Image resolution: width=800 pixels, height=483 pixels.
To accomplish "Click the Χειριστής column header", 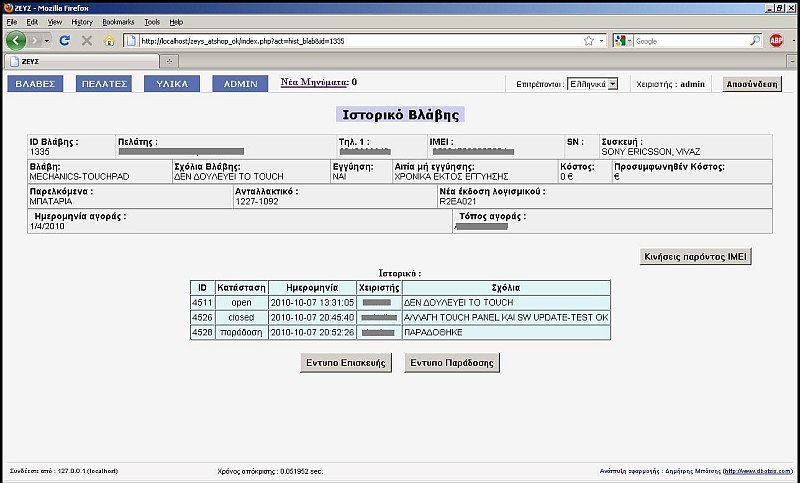I will pos(379,288).
